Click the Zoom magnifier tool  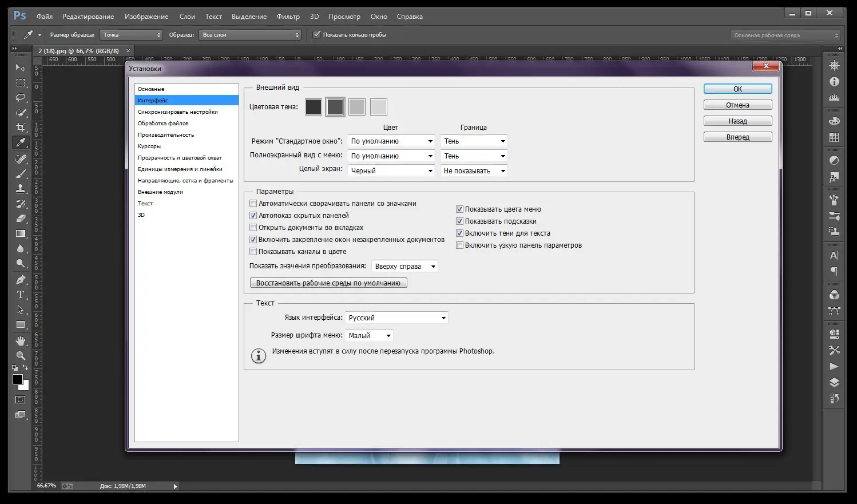tap(21, 355)
